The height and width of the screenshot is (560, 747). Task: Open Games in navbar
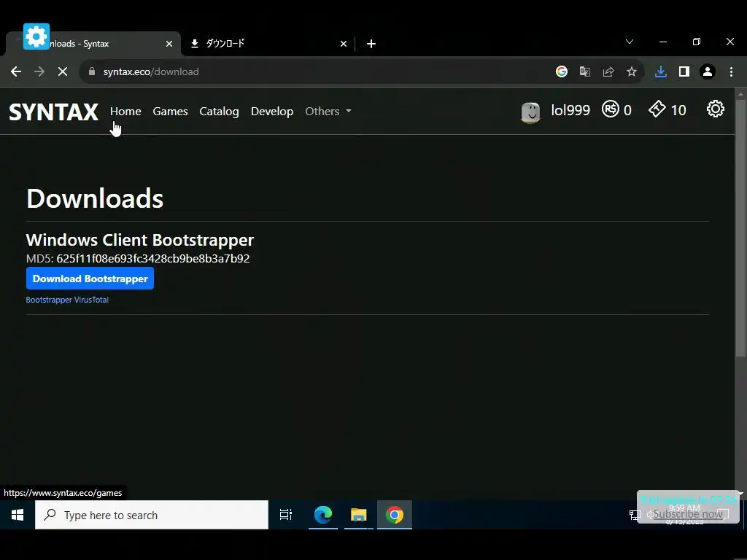[170, 112]
